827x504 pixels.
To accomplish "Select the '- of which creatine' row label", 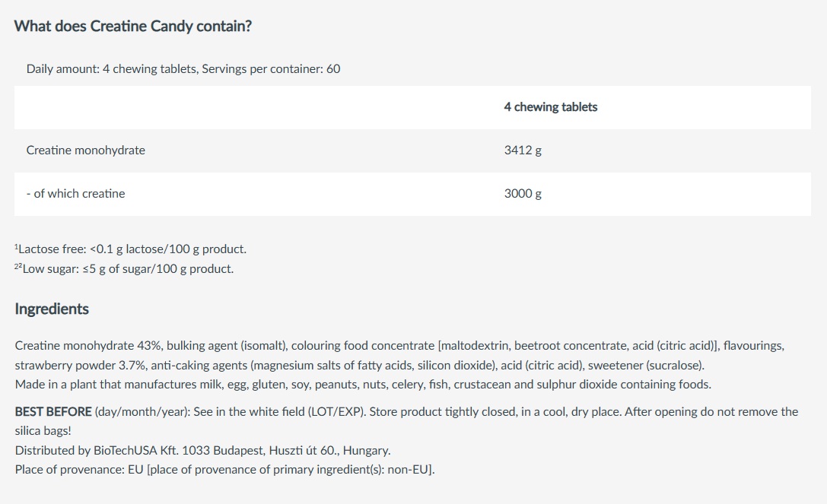I will pos(75,194).
